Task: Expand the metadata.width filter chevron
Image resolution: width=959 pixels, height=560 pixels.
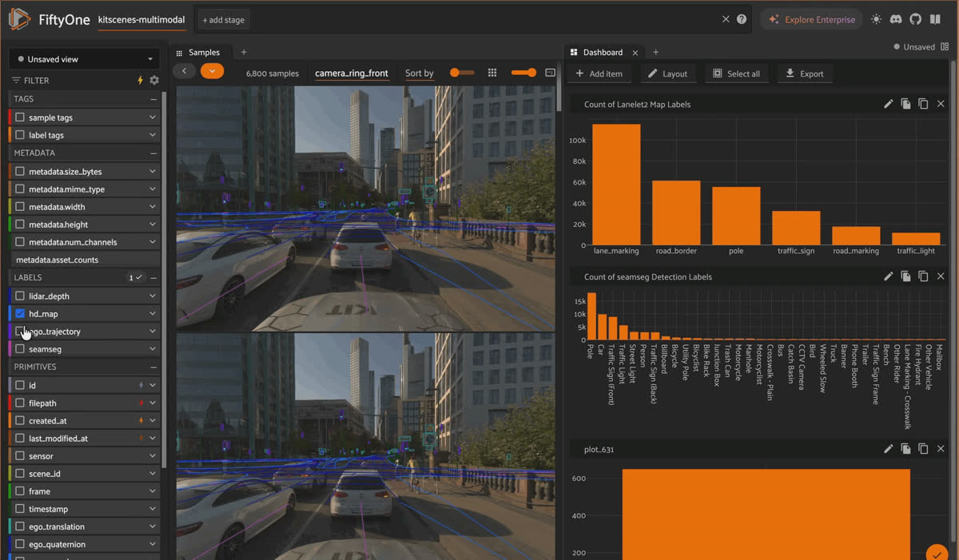Action: [152, 207]
